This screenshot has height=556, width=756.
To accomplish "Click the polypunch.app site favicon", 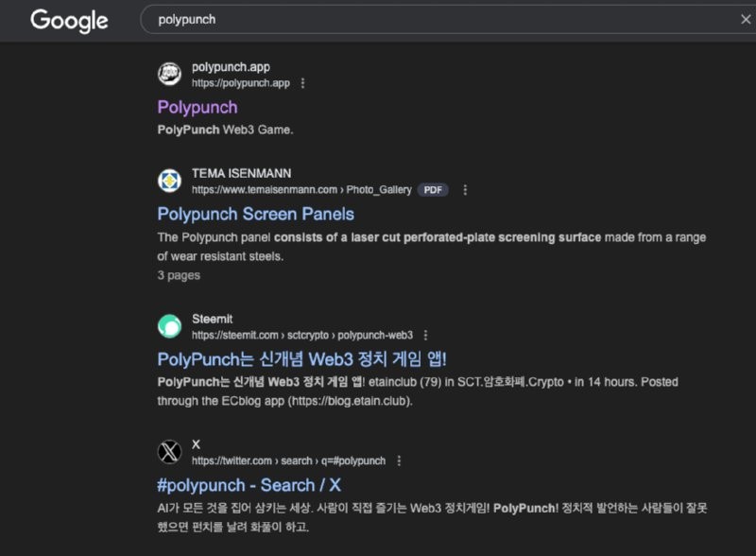I will 170,74.
